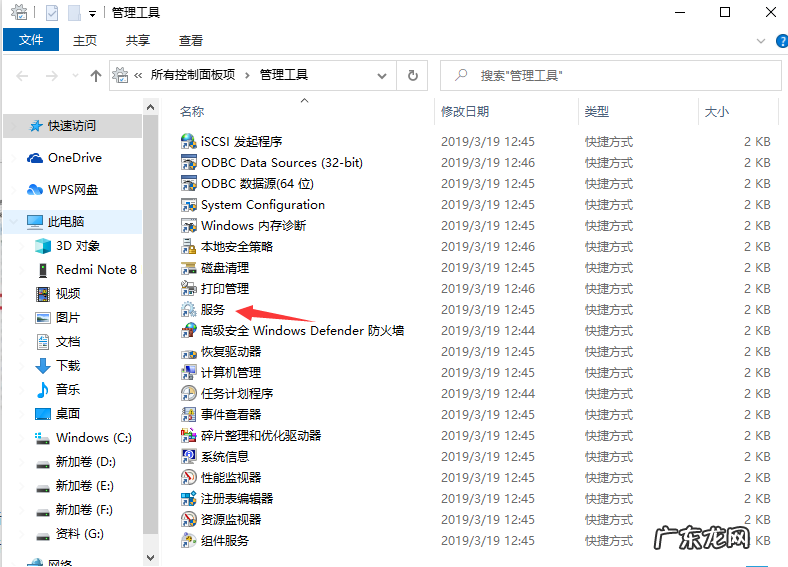Collapse the 此电脑 tree node

[x=14, y=222]
